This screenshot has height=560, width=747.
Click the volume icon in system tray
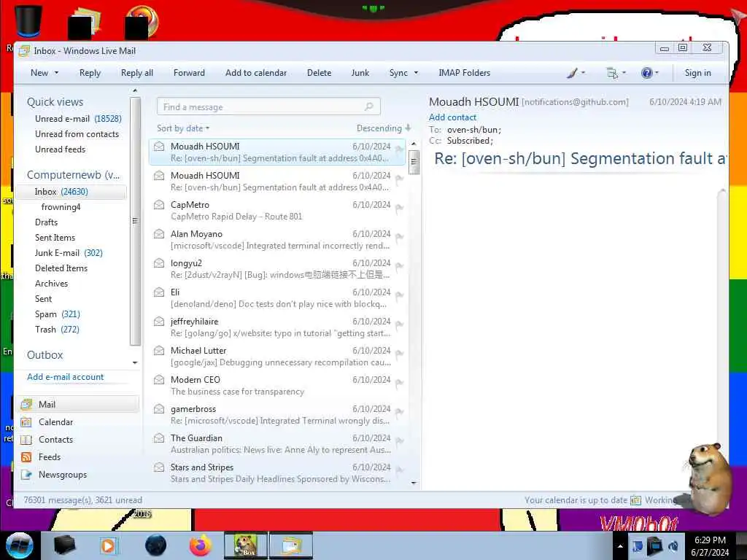click(673, 545)
